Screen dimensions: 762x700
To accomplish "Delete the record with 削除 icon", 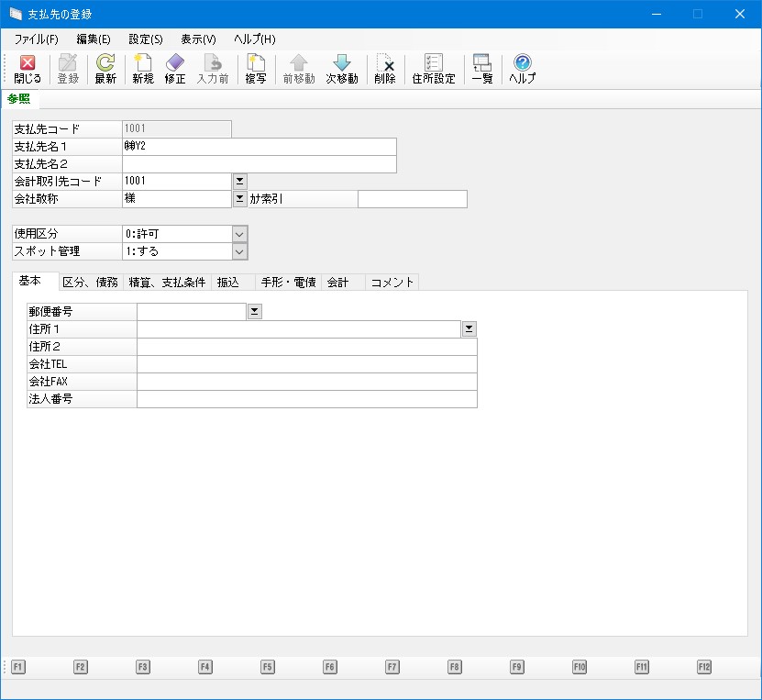I will 385,70.
